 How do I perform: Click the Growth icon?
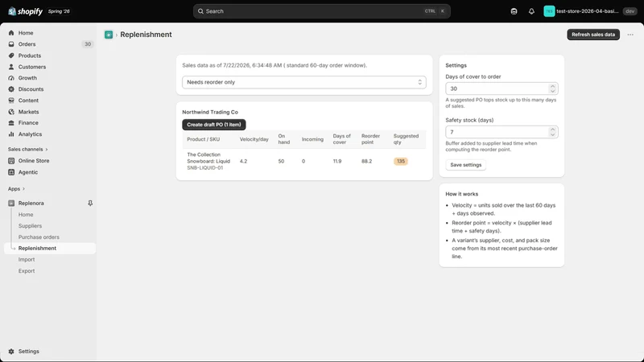11,77
